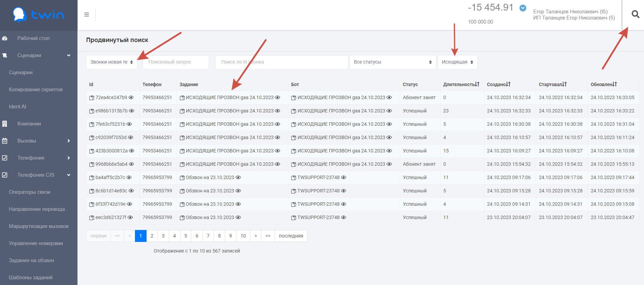Toggle the hamburger sidebar menu icon
Image resolution: width=644 pixels, height=285 pixels.
point(86,15)
